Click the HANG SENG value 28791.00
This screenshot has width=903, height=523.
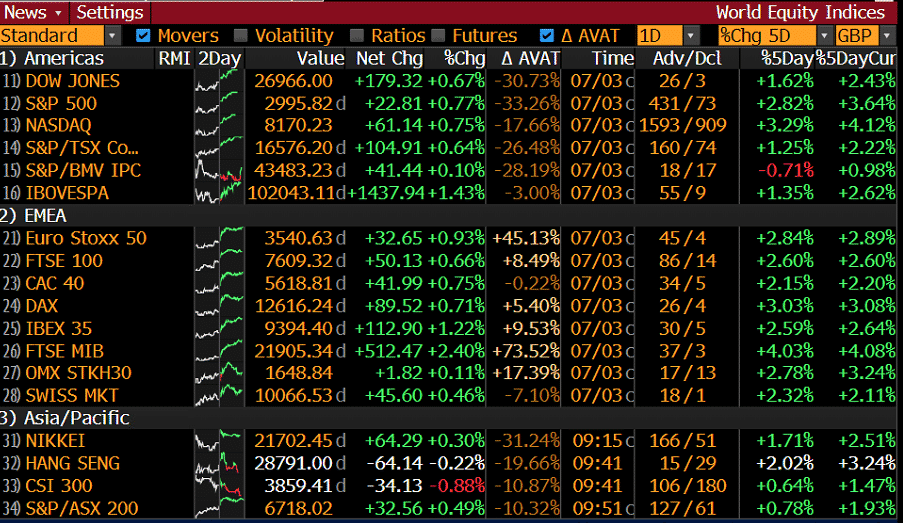pos(293,463)
